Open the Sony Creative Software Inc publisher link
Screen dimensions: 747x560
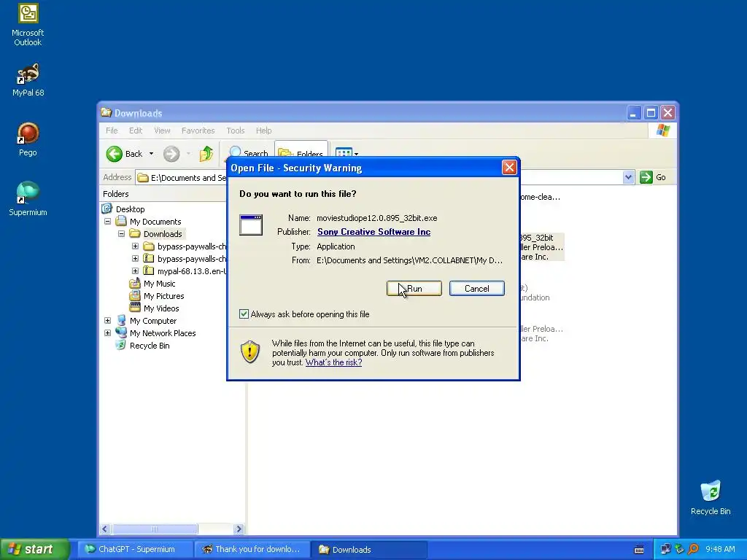[x=373, y=232]
